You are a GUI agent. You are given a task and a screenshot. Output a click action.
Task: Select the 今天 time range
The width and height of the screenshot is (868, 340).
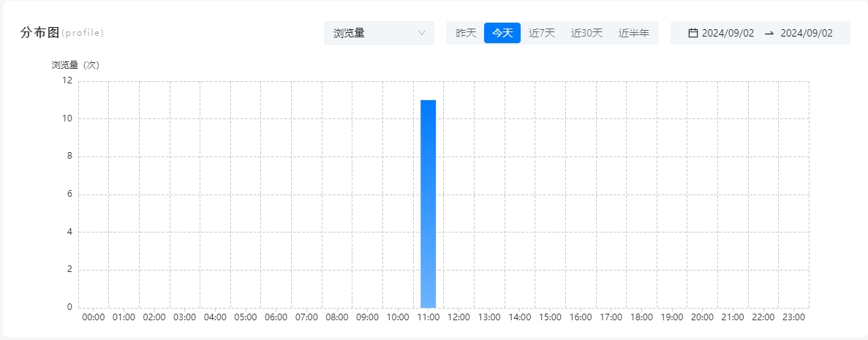[x=502, y=33]
